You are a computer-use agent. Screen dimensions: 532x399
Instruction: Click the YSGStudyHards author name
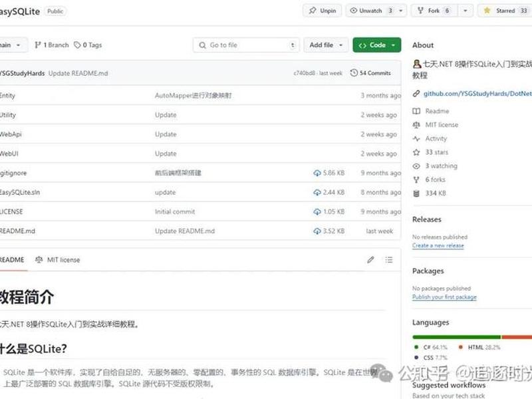coord(23,73)
